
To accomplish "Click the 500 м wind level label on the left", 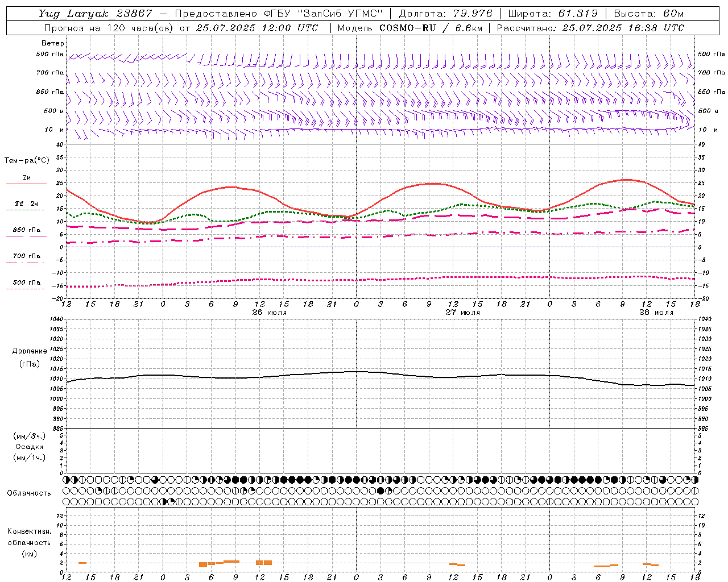I will coord(54,111).
